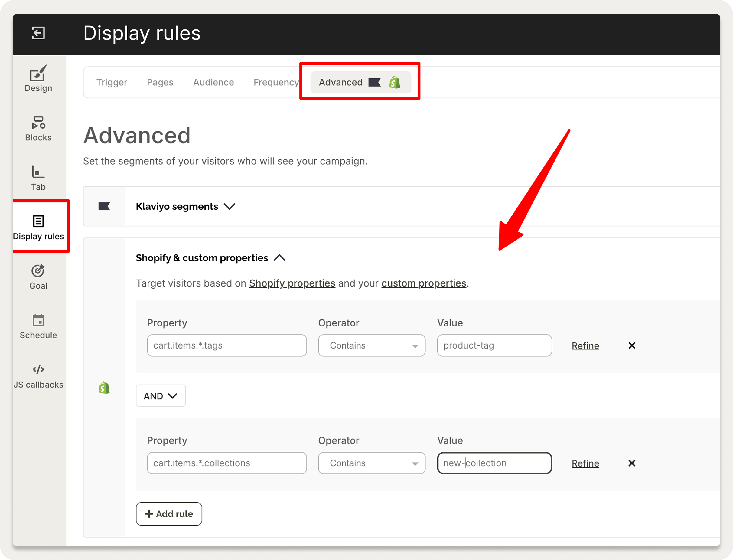Expand the Klaviyo segments section

230,206
